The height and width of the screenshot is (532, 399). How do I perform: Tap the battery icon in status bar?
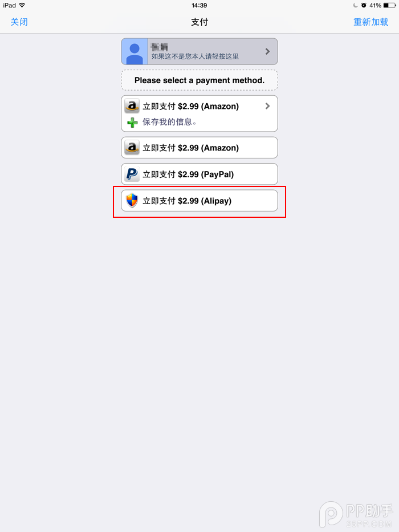[x=389, y=6]
